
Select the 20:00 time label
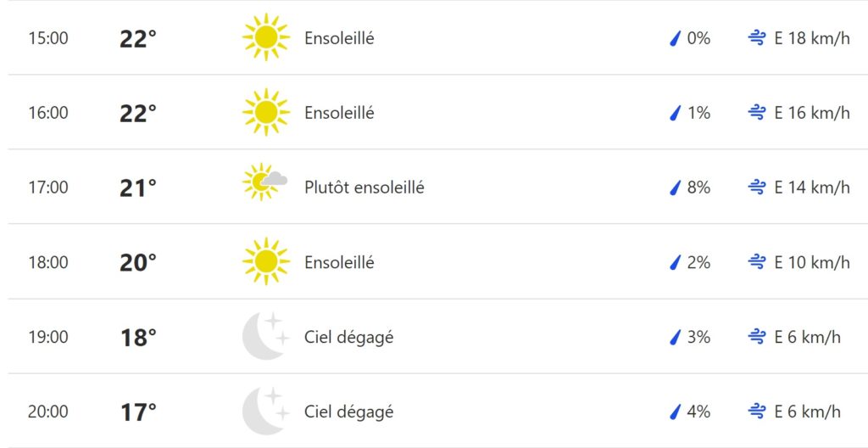(48, 412)
